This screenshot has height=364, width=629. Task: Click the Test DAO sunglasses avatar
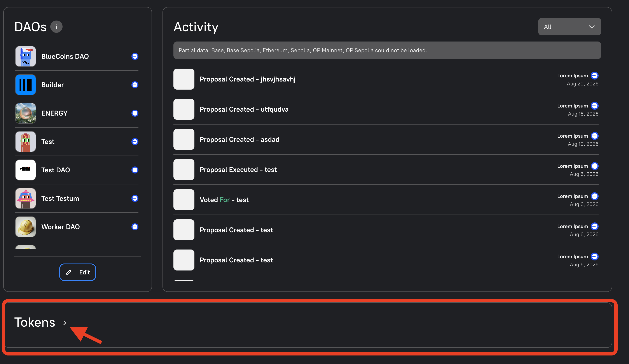[25, 170]
